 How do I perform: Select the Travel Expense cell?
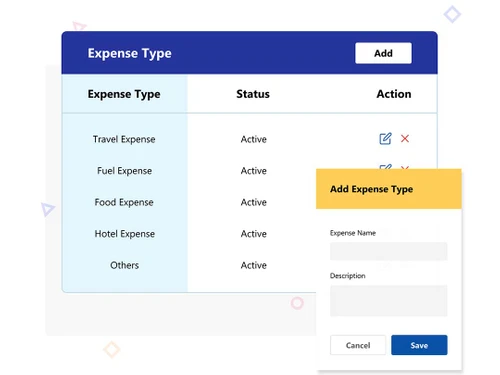tap(124, 139)
